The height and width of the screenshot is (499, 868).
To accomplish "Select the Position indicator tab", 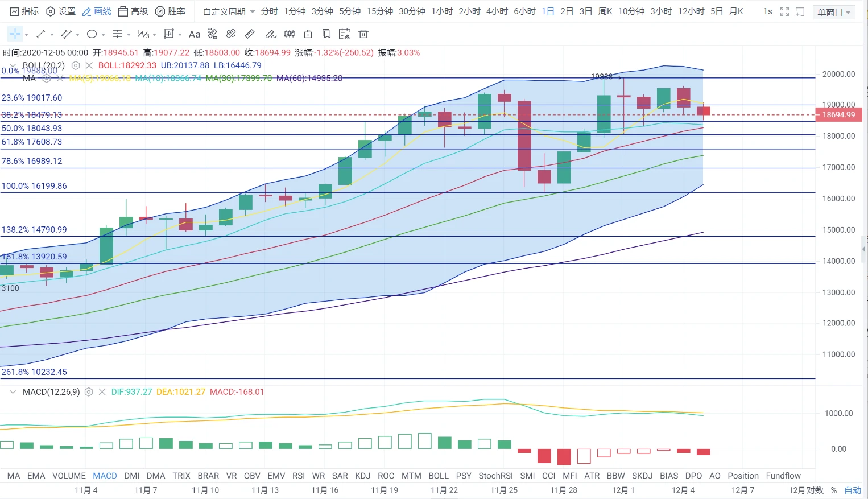I will [743, 476].
